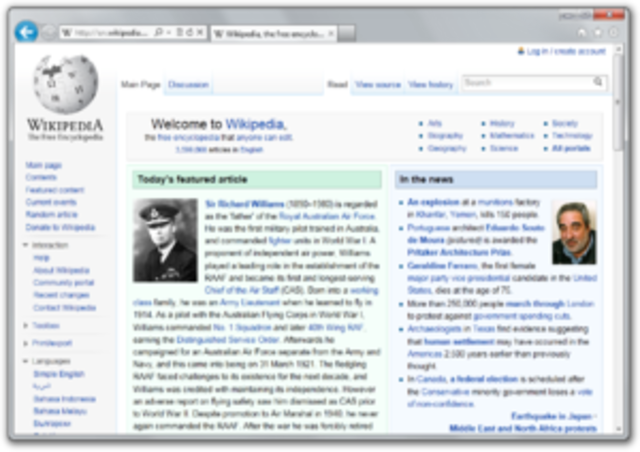The width and height of the screenshot is (640, 452).
Task: Open the federal election news link
Action: coord(484,379)
